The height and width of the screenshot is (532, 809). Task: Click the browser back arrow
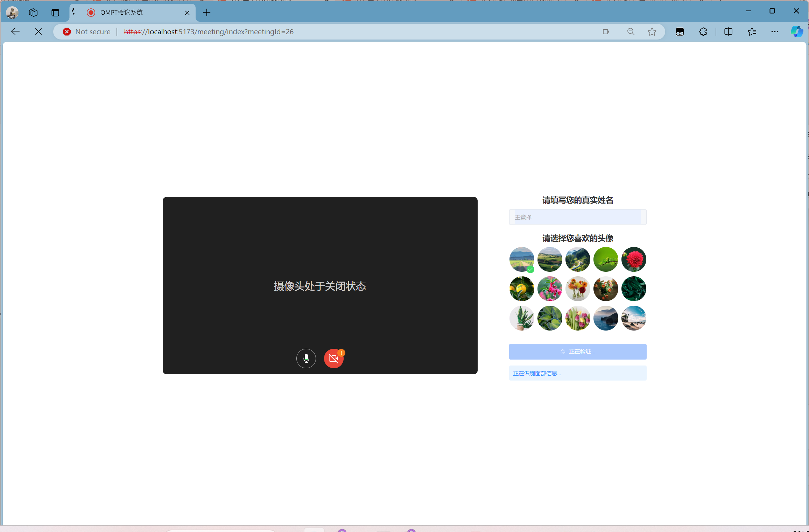tap(15, 31)
